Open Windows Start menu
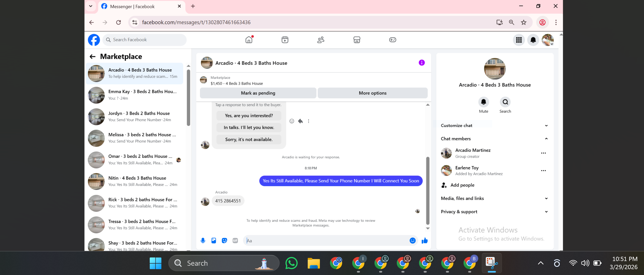Image resolution: width=644 pixels, height=275 pixels. point(156,263)
